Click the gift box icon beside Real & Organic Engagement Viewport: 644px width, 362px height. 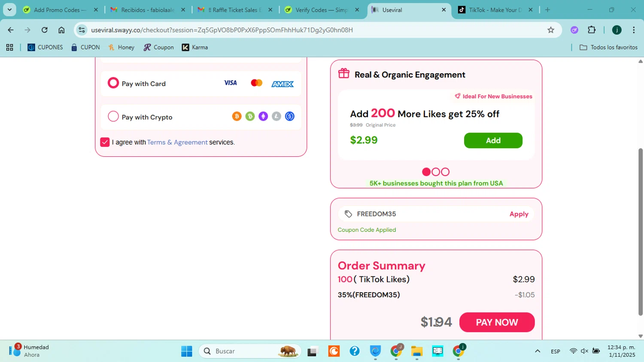(344, 73)
